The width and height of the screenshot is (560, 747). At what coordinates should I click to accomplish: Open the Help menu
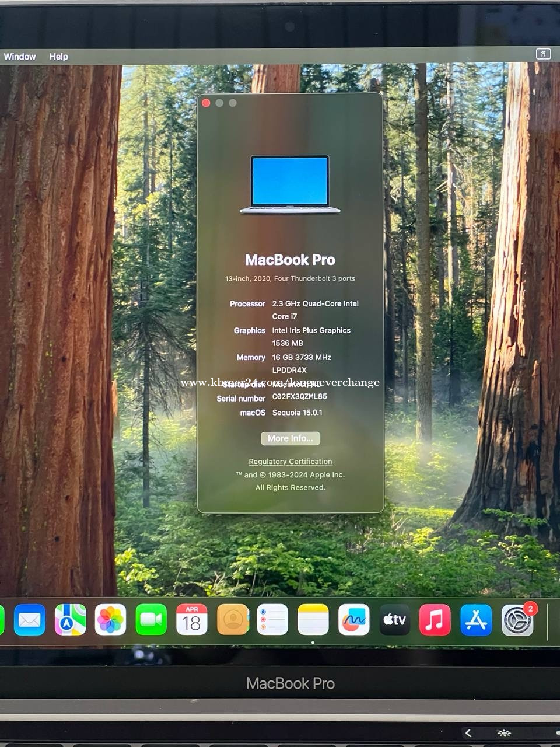coord(58,57)
